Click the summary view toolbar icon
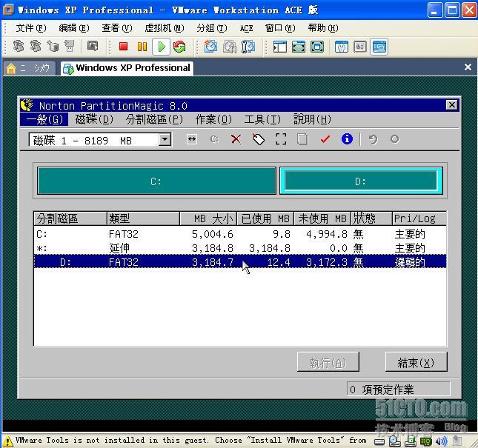The width and height of the screenshot is (478, 448). [x=342, y=47]
